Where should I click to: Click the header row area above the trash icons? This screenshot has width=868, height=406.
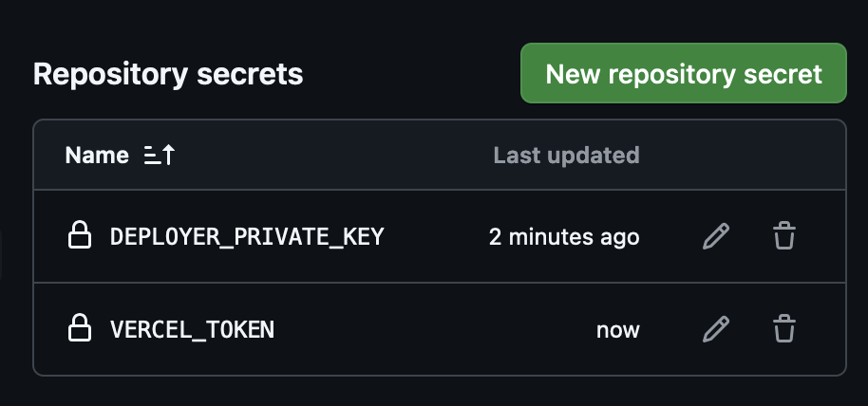[783, 156]
